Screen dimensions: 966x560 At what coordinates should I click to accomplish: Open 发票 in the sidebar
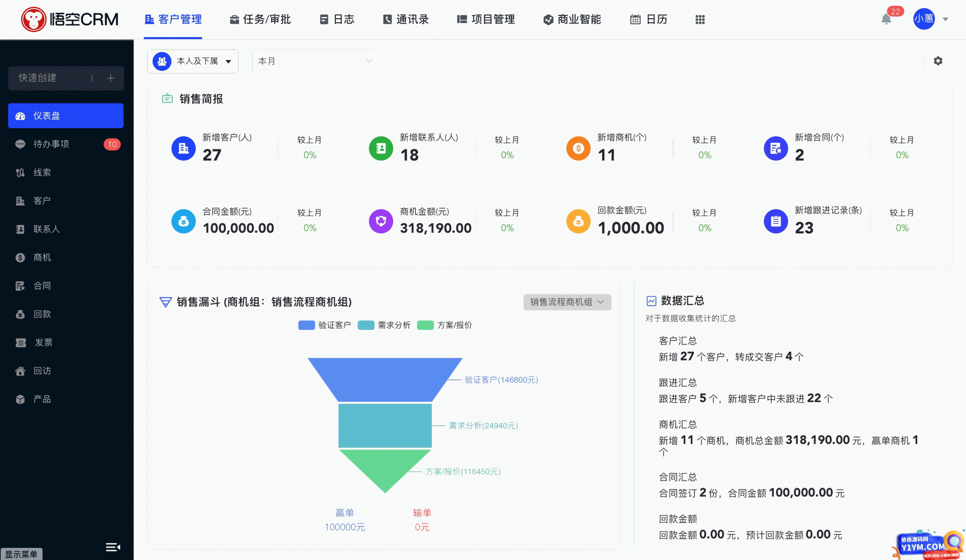click(66, 342)
